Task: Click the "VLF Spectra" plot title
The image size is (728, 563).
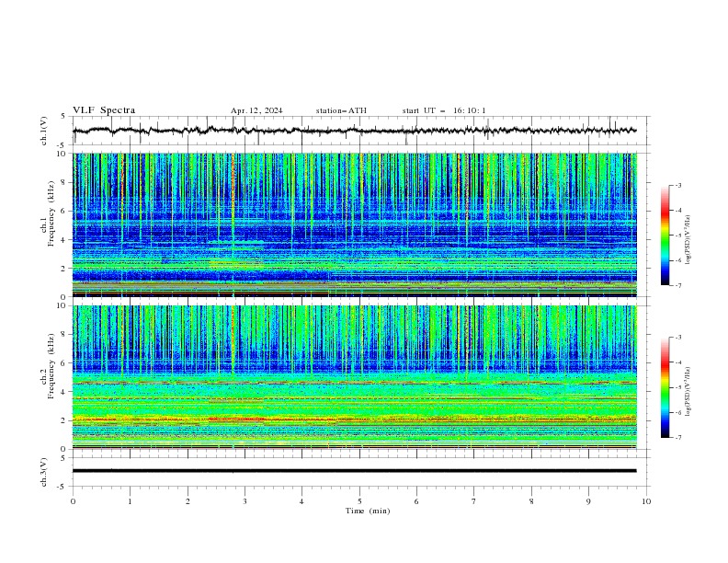Action: click(x=104, y=110)
